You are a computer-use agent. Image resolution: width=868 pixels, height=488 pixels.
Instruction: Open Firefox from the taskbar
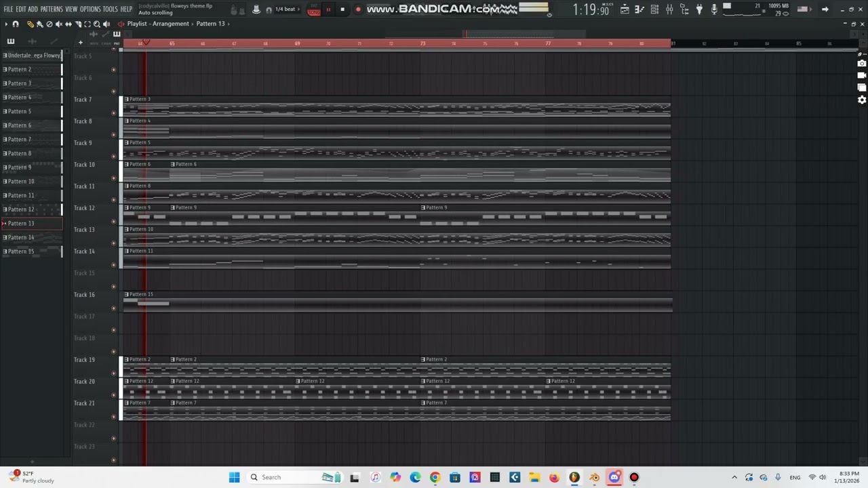[x=554, y=477]
